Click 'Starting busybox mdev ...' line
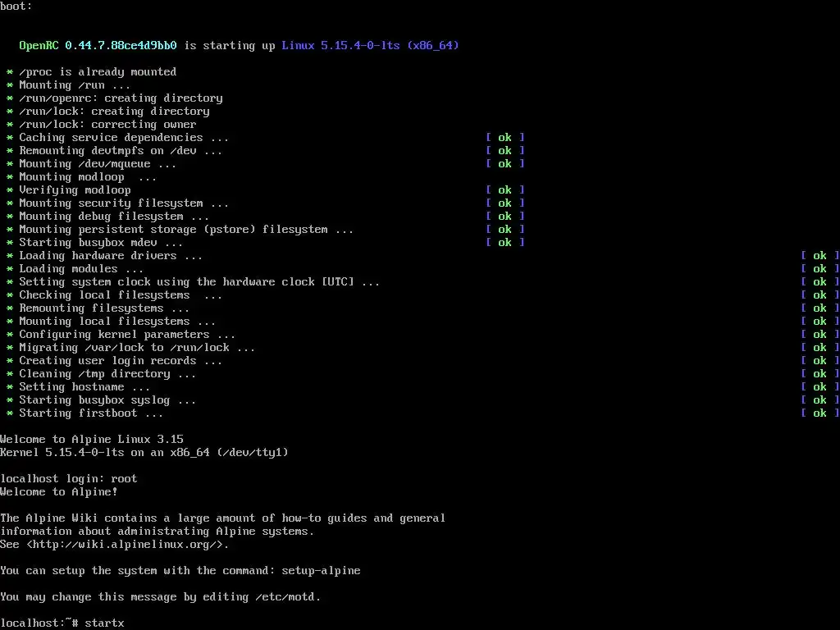Screen dimensions: 840x630 pos(101,243)
